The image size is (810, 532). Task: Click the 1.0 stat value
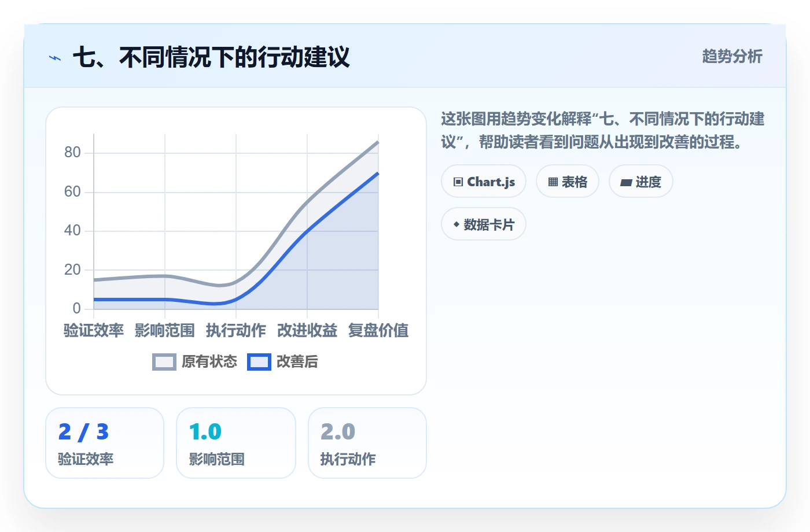[205, 432]
